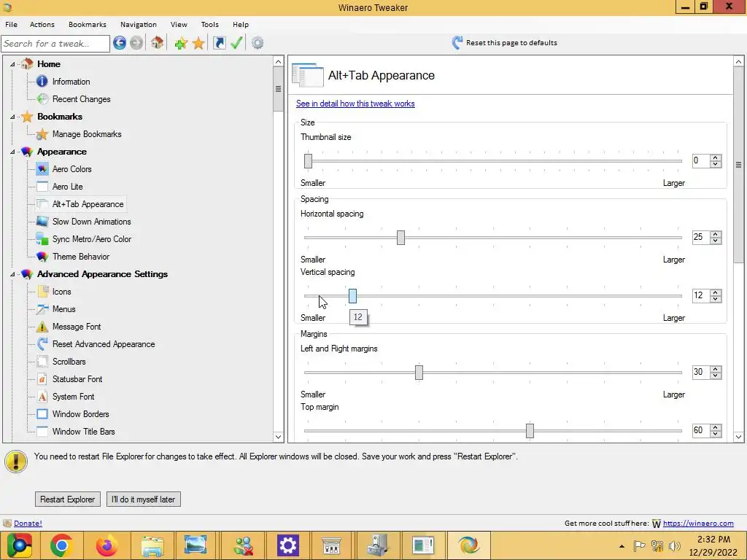Viewport: 747px width, 560px height.
Task: Select the Information tree item
Action: [x=71, y=82]
